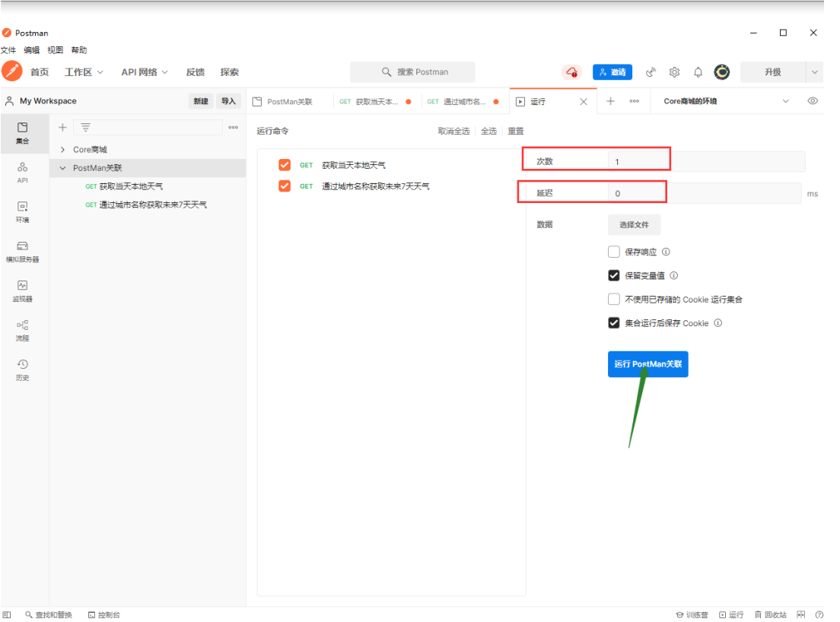Click the 取消全选 link

click(x=453, y=131)
